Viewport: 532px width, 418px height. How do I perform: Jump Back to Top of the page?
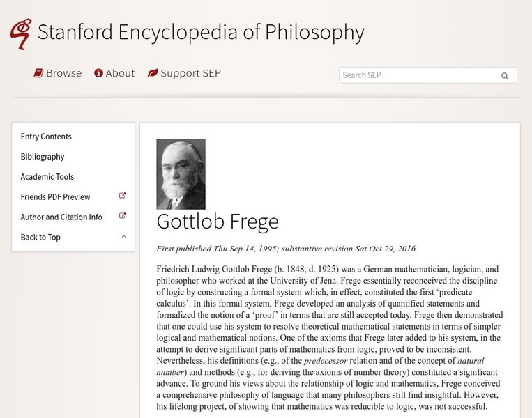[x=40, y=238]
